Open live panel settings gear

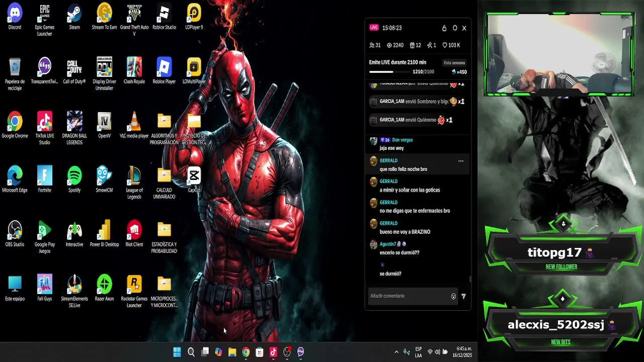click(x=455, y=28)
